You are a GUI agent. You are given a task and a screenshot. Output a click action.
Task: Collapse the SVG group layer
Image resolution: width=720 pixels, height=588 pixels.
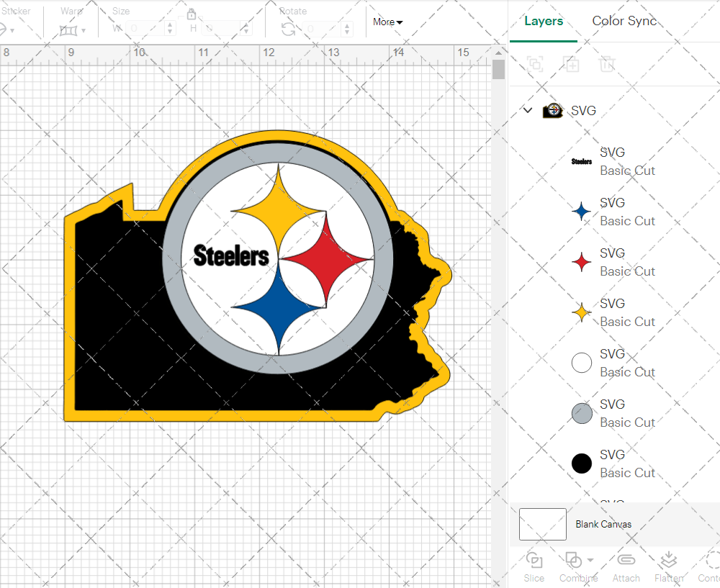(x=528, y=110)
